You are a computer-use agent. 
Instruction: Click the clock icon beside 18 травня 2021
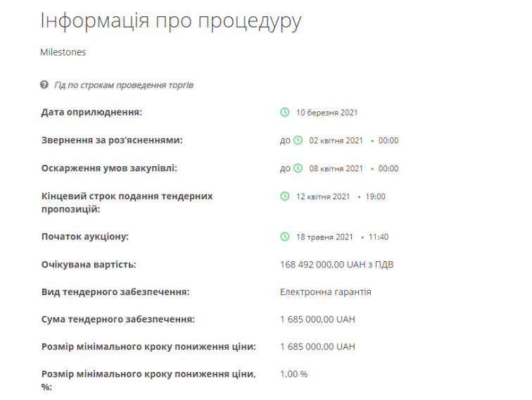pyautogui.click(x=285, y=237)
